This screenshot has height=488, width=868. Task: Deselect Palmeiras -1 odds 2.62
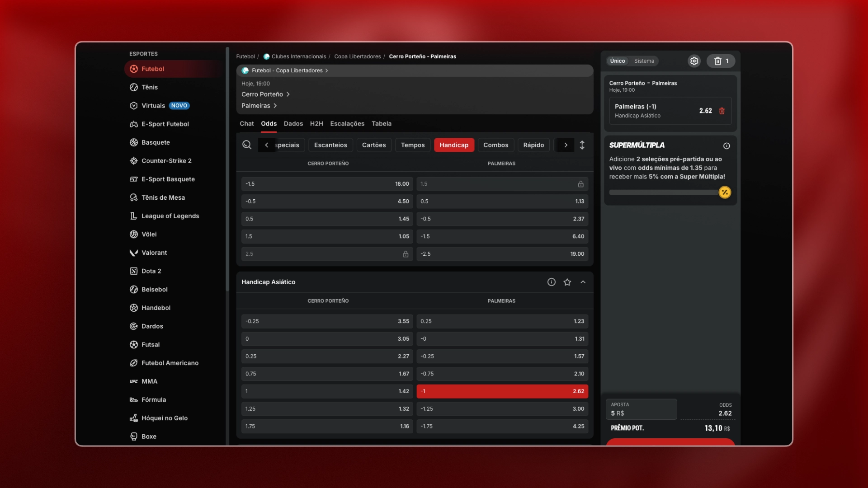click(502, 391)
